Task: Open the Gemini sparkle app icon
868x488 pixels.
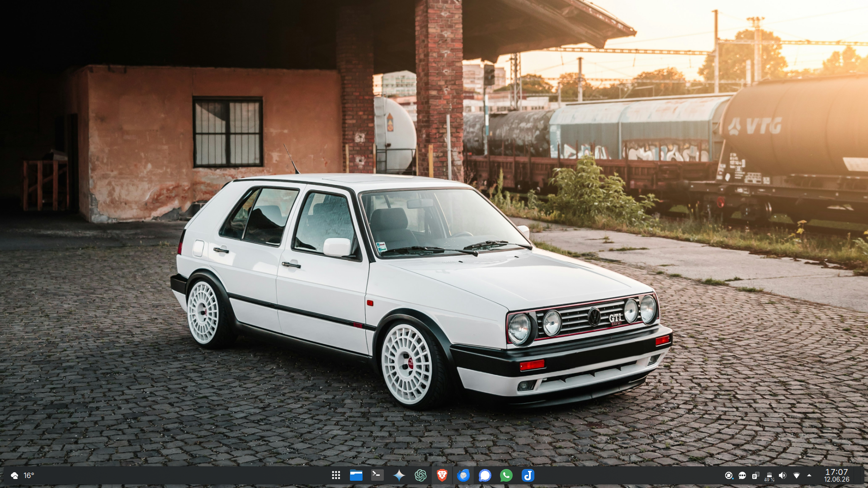Action: (399, 475)
